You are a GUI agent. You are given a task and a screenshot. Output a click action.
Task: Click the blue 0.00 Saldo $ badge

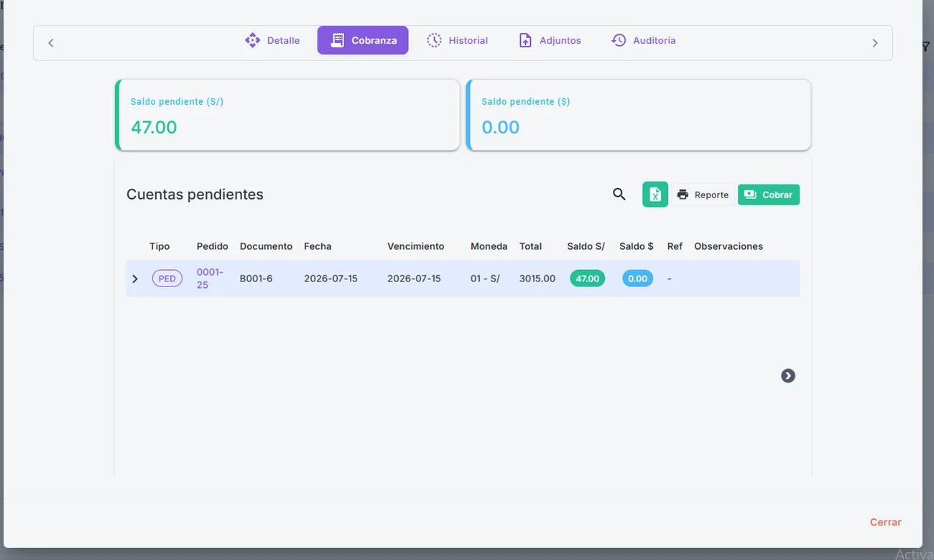coord(637,279)
